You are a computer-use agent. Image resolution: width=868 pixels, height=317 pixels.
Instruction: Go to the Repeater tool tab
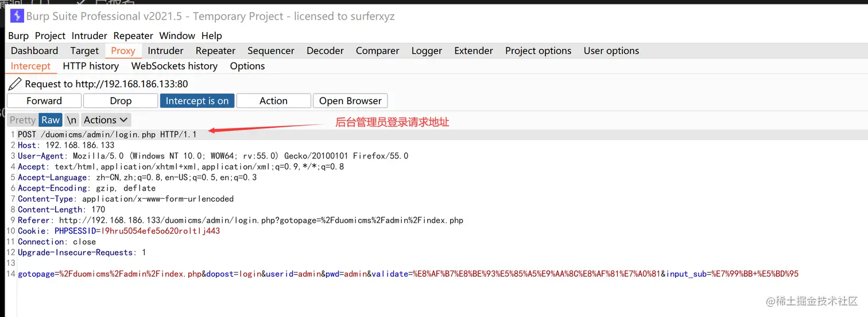pyautogui.click(x=215, y=51)
